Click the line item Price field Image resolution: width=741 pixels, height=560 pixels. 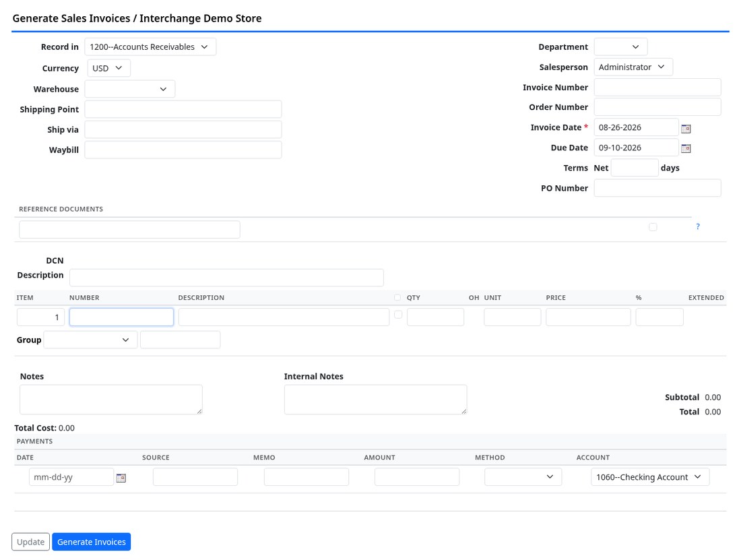[x=588, y=317]
